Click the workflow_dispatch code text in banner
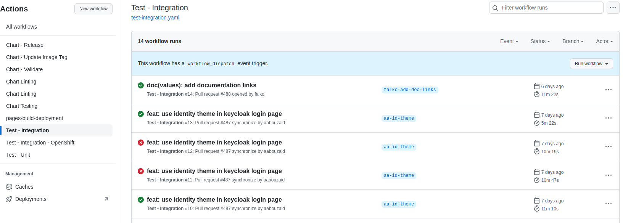Image resolution: width=644 pixels, height=223 pixels. click(x=211, y=64)
